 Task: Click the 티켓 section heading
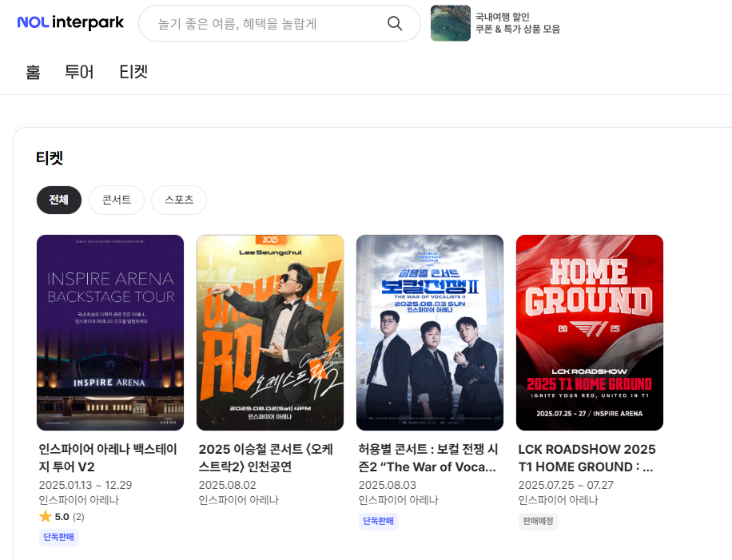pos(50,157)
